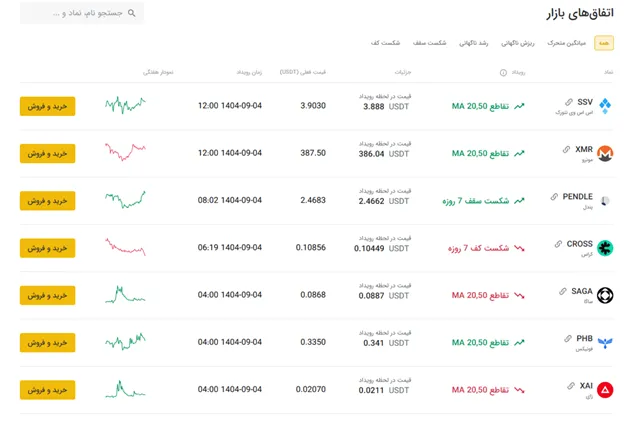The height and width of the screenshot is (421, 624).
Task: Click uptrend arrow icon in PENDLE row
Action: pos(519,201)
